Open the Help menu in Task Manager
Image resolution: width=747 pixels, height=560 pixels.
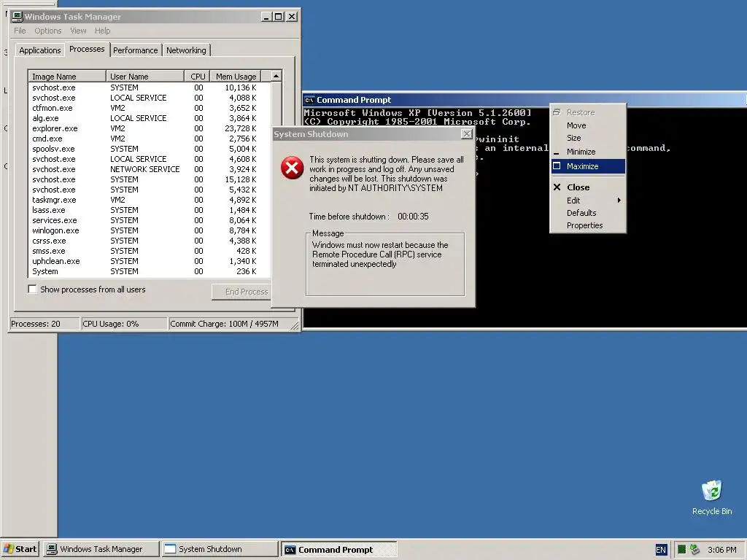click(x=102, y=31)
